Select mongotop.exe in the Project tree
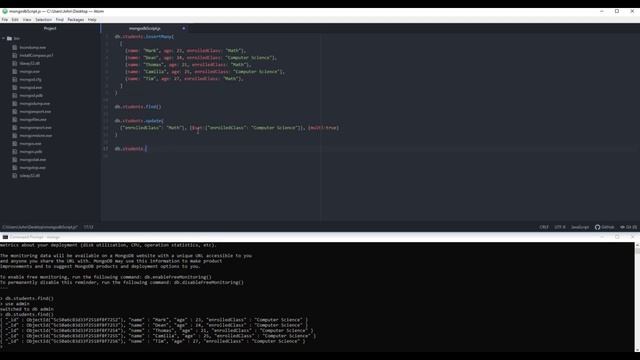Image resolution: width=640 pixels, height=360 pixels. tap(33, 167)
